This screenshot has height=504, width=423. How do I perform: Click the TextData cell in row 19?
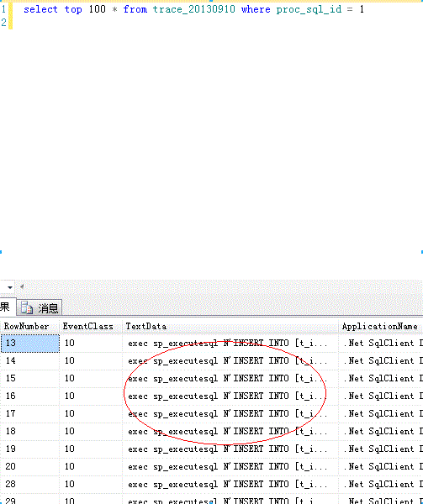click(x=230, y=449)
